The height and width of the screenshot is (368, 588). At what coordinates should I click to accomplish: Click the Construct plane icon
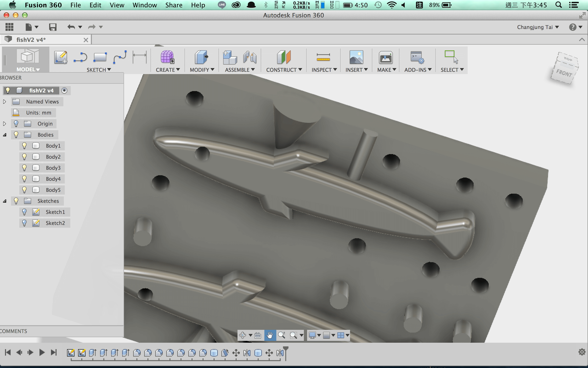point(284,57)
